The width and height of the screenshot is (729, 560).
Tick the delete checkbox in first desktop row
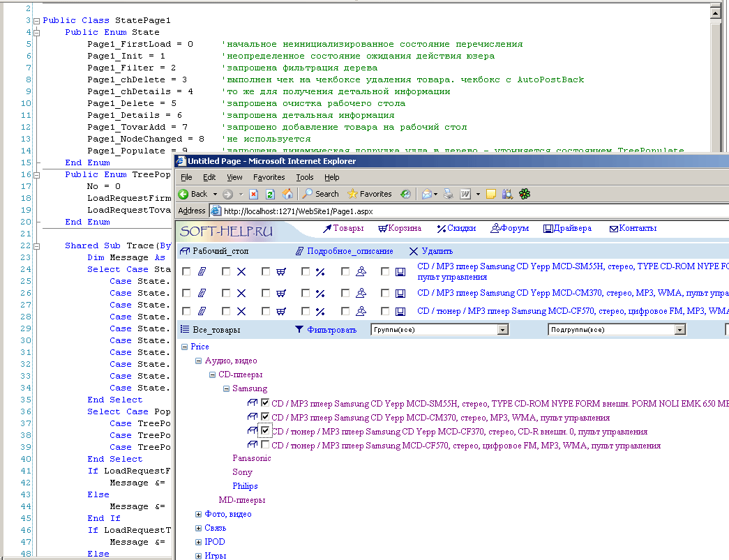point(226,272)
